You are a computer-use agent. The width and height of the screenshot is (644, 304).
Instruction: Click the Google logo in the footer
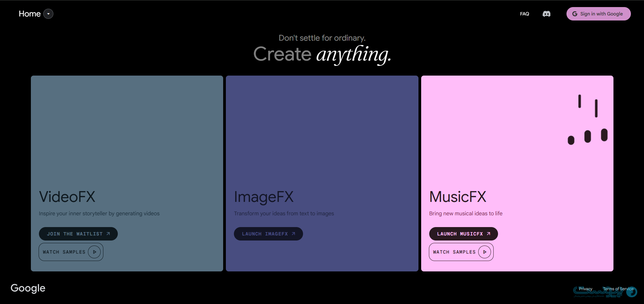[x=28, y=288]
